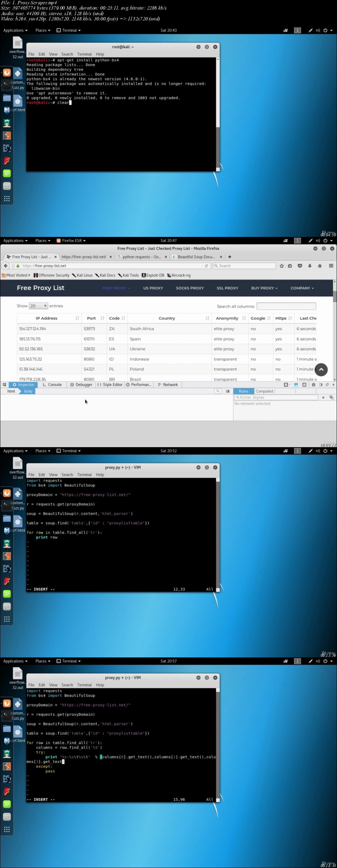Open csrf.html desktop file at Sat 20:43
This screenshot has width=337, height=868.
pyautogui.click(x=17, y=103)
